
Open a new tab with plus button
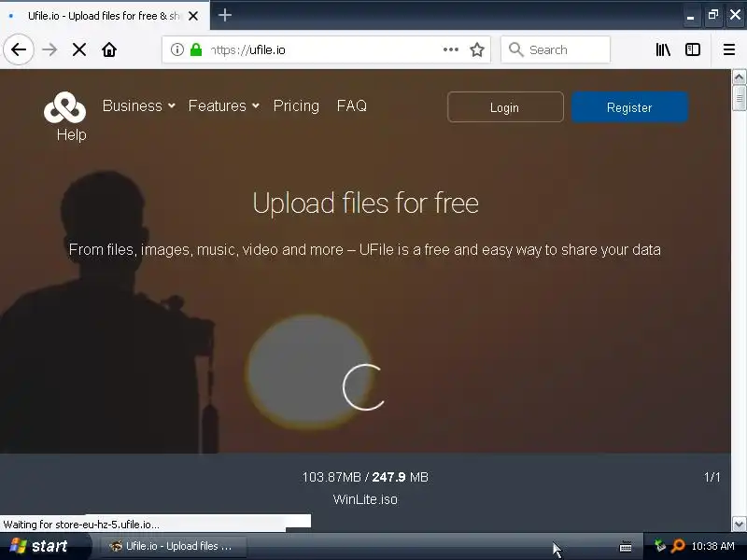click(x=225, y=15)
